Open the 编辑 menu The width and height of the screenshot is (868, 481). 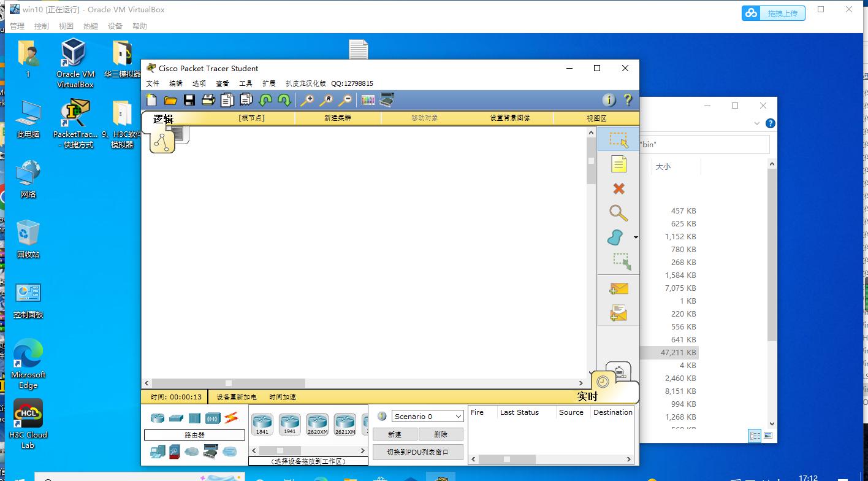[x=176, y=83]
